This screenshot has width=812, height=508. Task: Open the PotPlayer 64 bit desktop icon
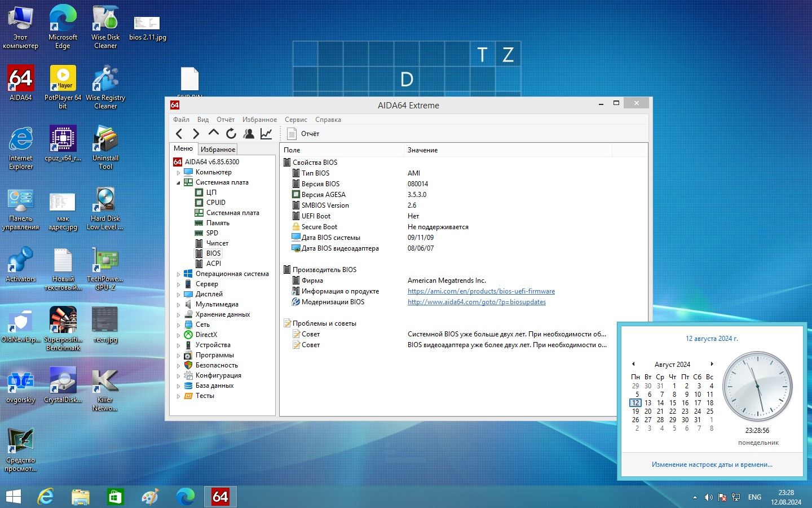click(63, 87)
